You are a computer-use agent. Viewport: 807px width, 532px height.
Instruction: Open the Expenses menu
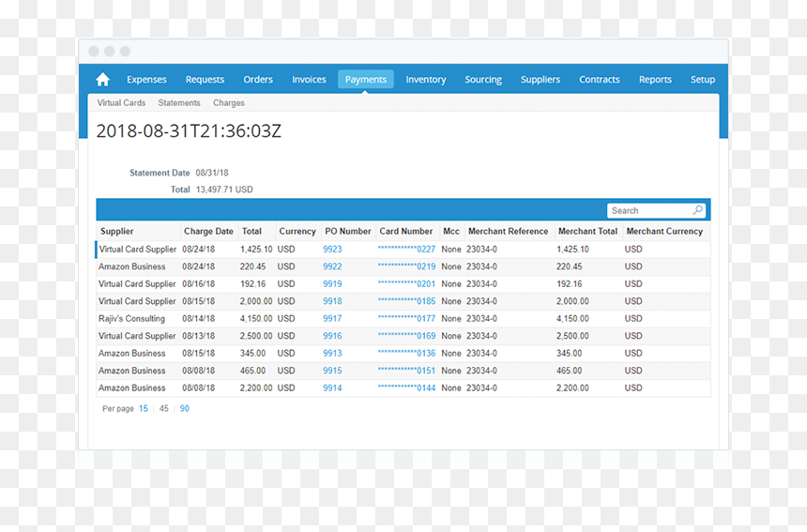pyautogui.click(x=146, y=79)
